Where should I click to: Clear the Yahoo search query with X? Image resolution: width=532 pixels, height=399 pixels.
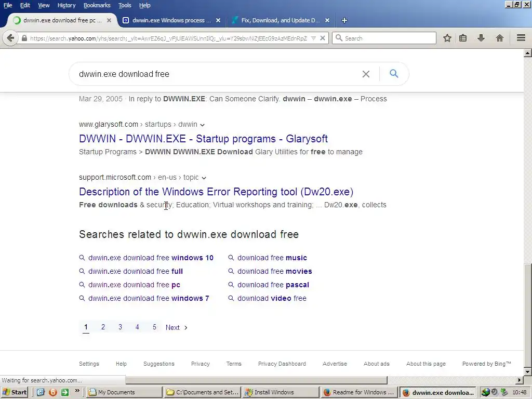click(x=366, y=74)
